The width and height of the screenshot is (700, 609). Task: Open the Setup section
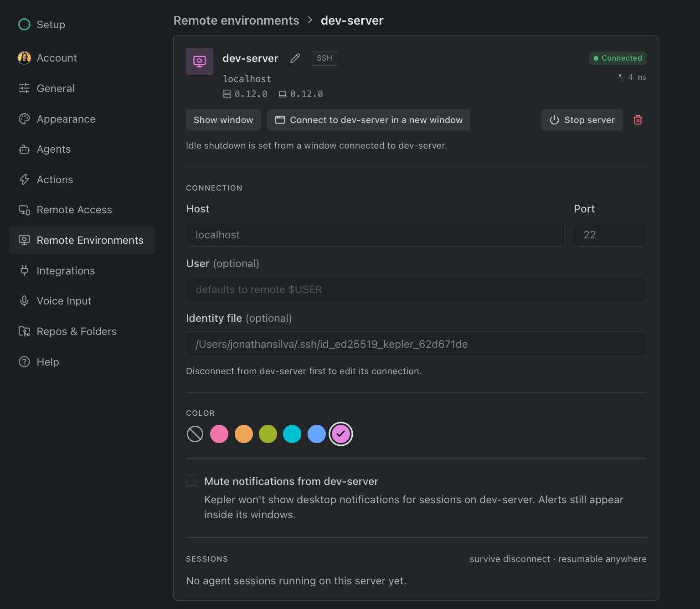coord(82,25)
